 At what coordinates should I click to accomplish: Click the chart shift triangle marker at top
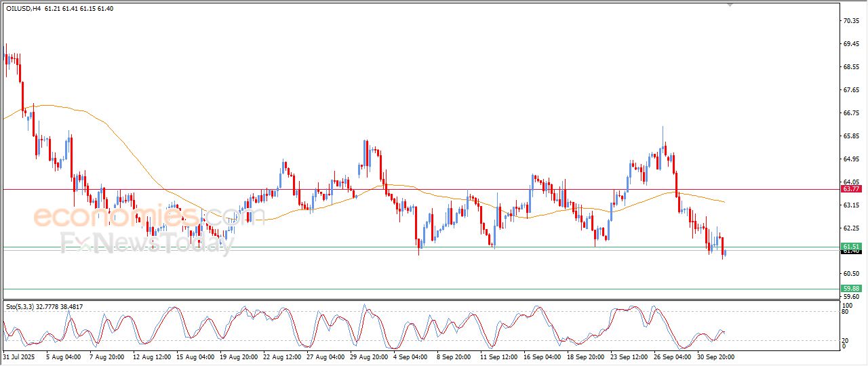(x=730, y=5)
